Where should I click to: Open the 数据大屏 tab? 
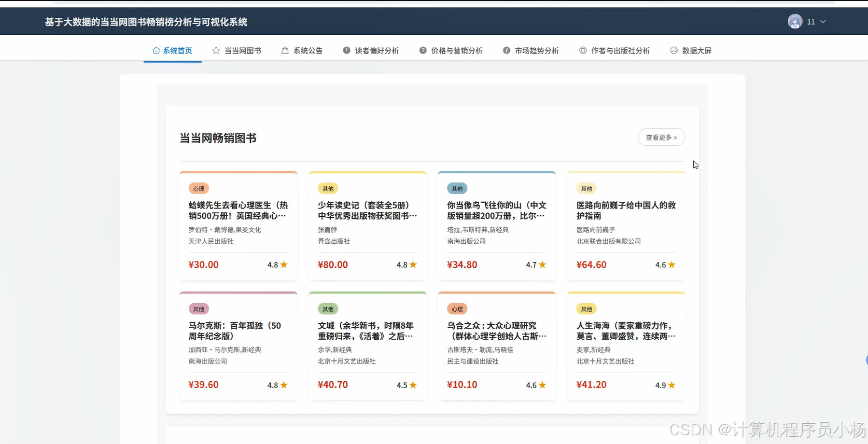pyautogui.click(x=691, y=50)
